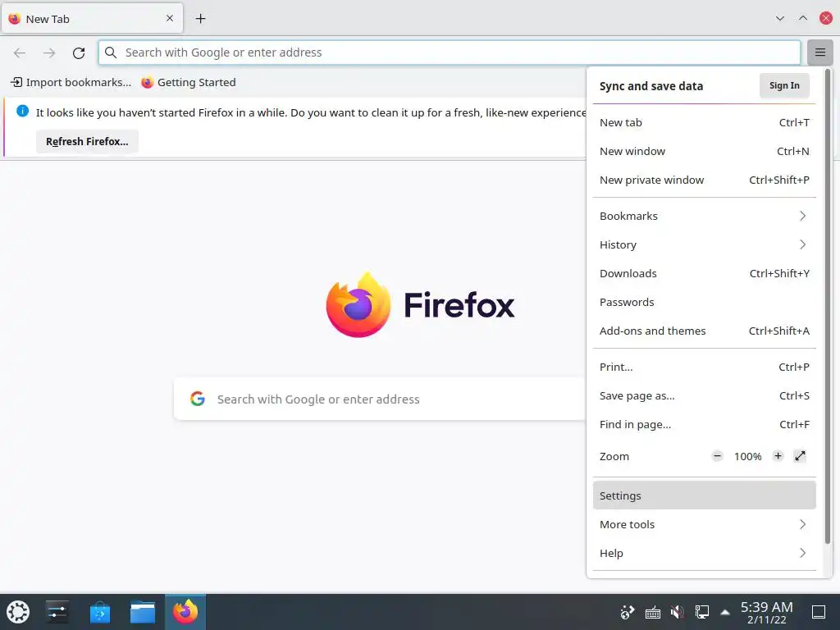The image size is (840, 630).
Task: Open the keyboard tray icon
Action: coord(652,612)
